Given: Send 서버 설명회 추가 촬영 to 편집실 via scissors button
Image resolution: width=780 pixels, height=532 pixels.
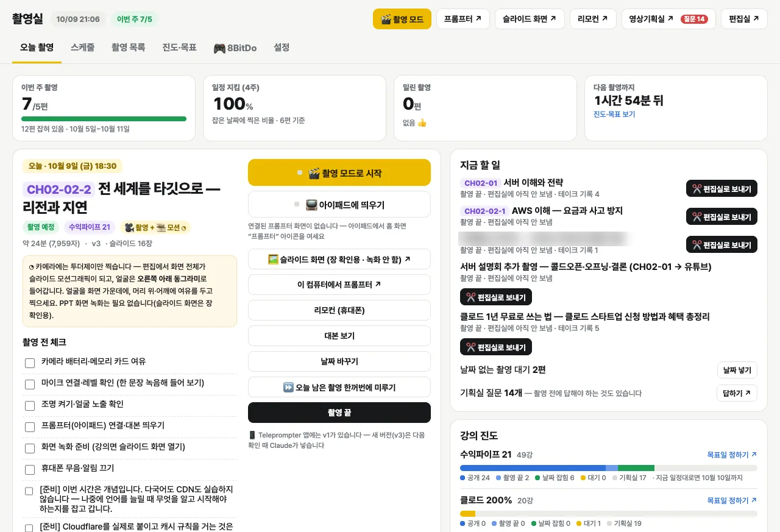Looking at the screenshot, I should point(496,297).
